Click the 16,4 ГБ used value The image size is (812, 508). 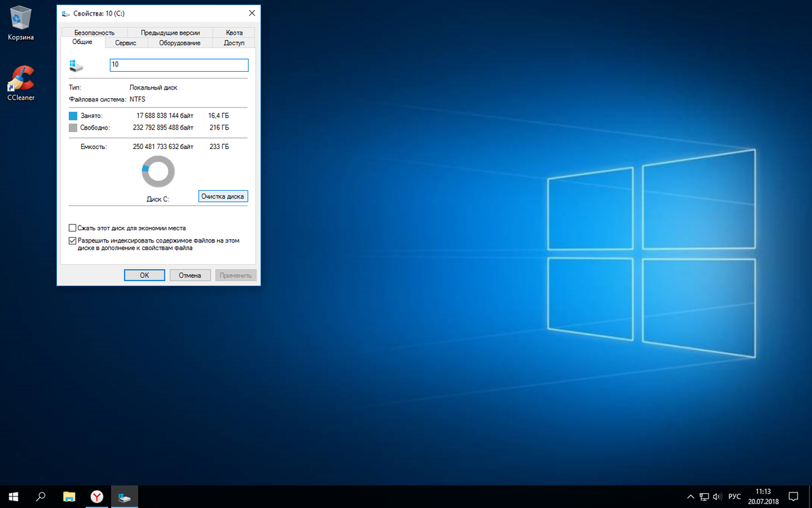tap(219, 116)
